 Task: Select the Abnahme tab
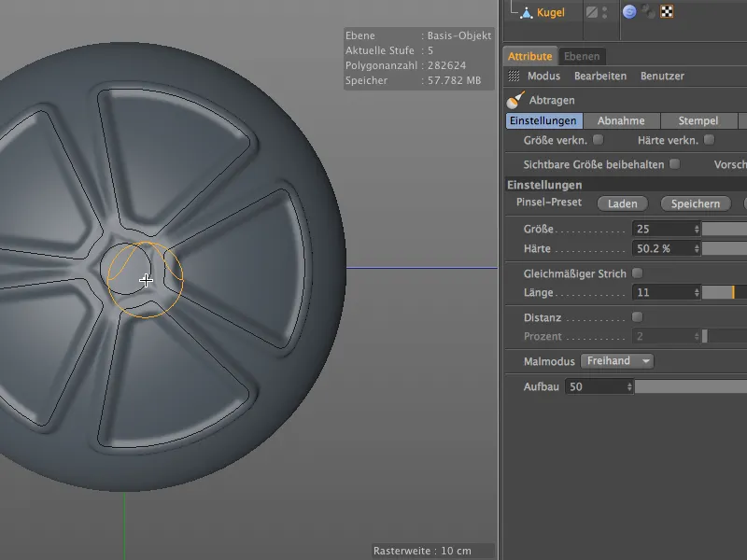pyautogui.click(x=621, y=121)
